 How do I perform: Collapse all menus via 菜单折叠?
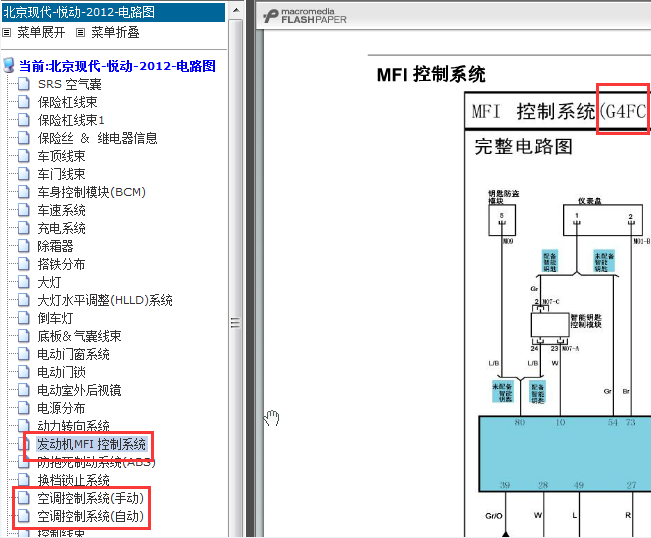[x=115, y=32]
